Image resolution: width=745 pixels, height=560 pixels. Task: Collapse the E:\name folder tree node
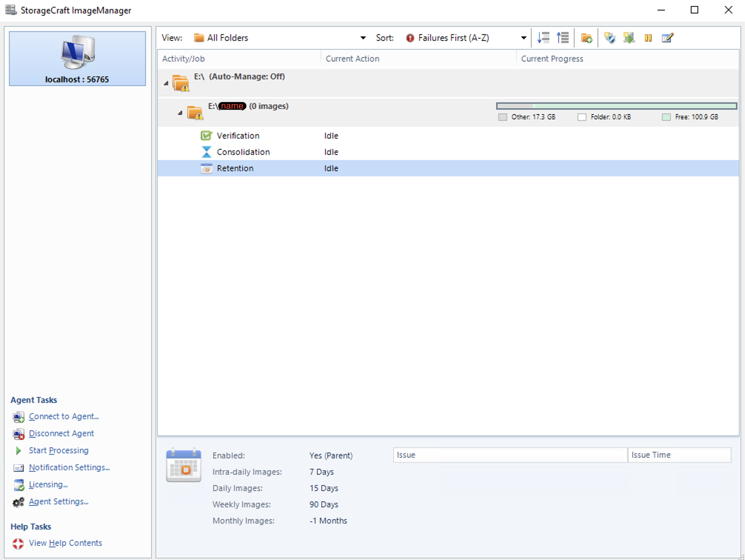(180, 113)
